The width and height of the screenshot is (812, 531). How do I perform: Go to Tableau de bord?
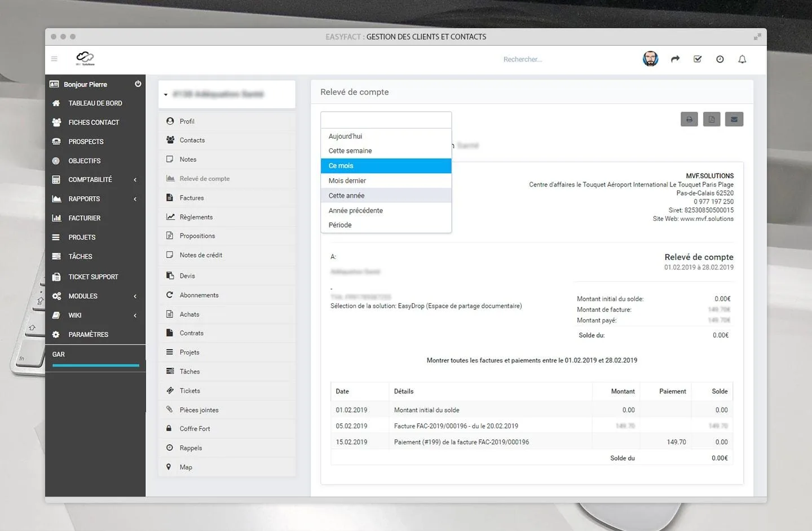[x=95, y=104]
